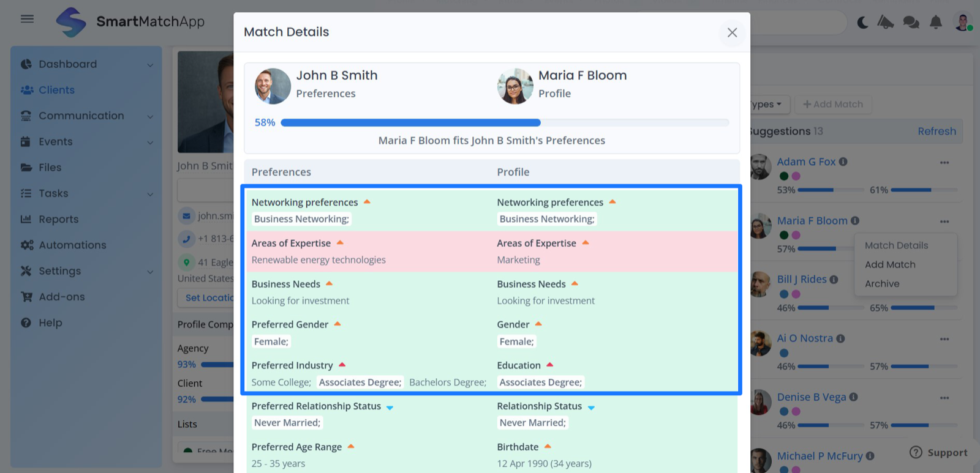Viewport: 980px width, 473px height.
Task: Open options menu for Adam G Fox
Action: pyautogui.click(x=944, y=163)
